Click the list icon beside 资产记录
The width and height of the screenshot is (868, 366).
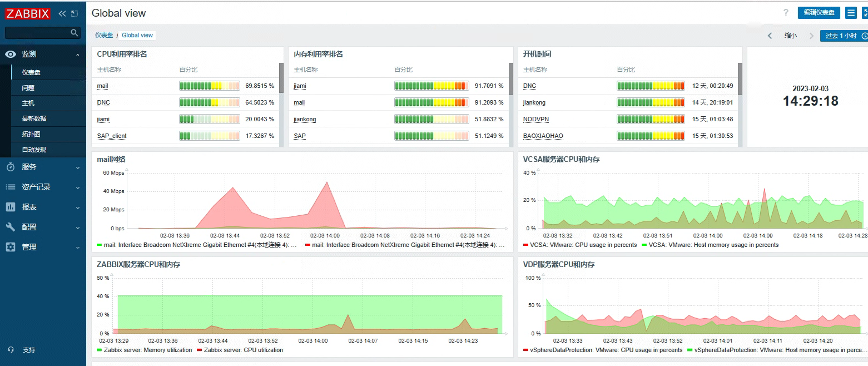[x=11, y=187]
